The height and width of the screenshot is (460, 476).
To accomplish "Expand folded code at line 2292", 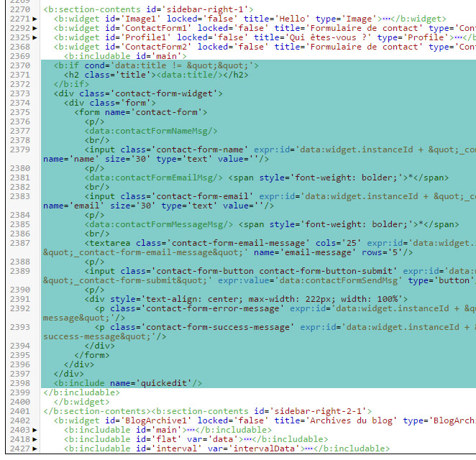I will (35, 28).
